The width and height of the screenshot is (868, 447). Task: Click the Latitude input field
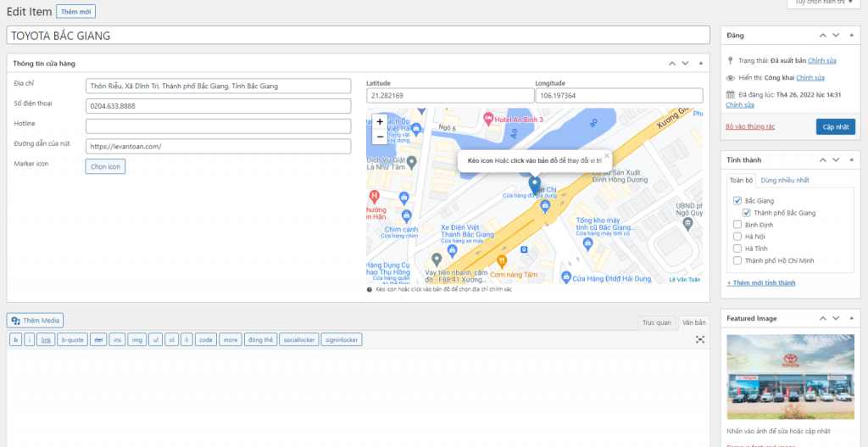(x=448, y=96)
